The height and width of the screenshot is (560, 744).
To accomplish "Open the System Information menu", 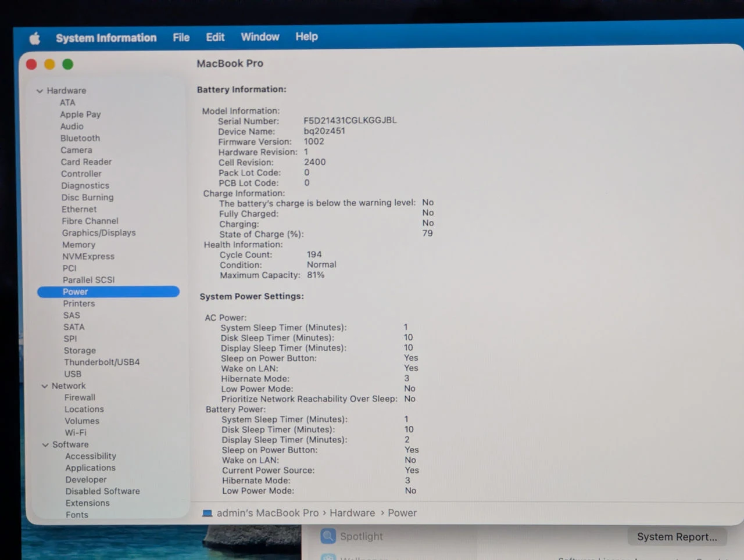I will click(106, 38).
